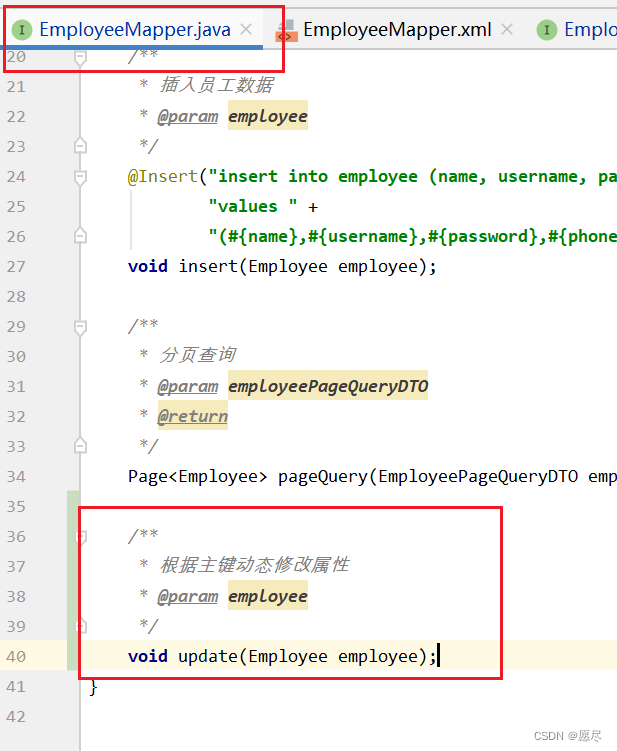Click the update method name at line 40
This screenshot has width=617, height=751.
[x=208, y=656]
